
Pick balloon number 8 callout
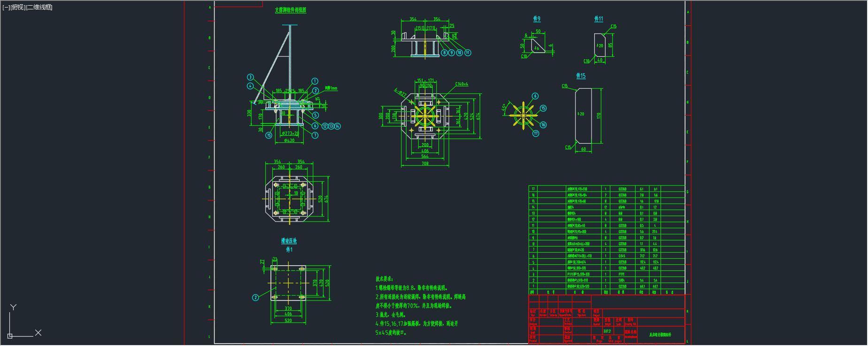(444, 53)
